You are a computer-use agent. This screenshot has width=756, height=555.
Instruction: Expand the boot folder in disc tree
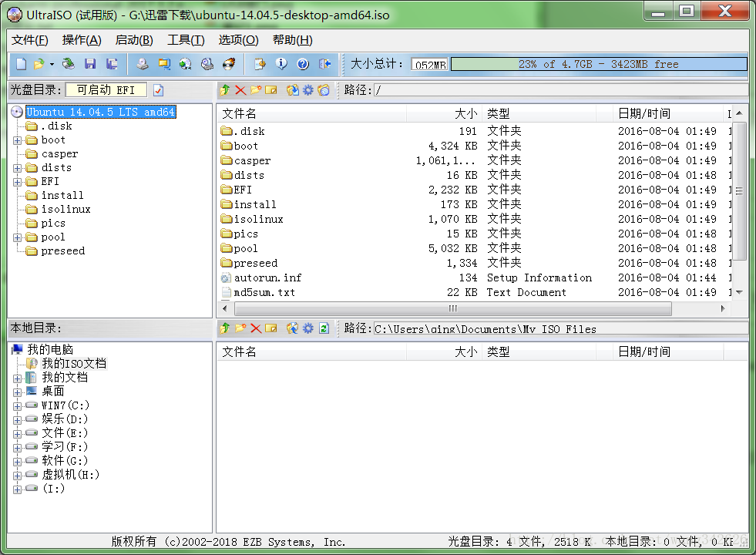click(18, 140)
